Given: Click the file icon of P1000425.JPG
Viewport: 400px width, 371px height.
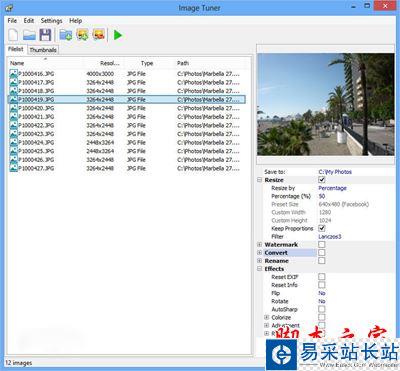Looking at the screenshot, I should pos(13,151).
